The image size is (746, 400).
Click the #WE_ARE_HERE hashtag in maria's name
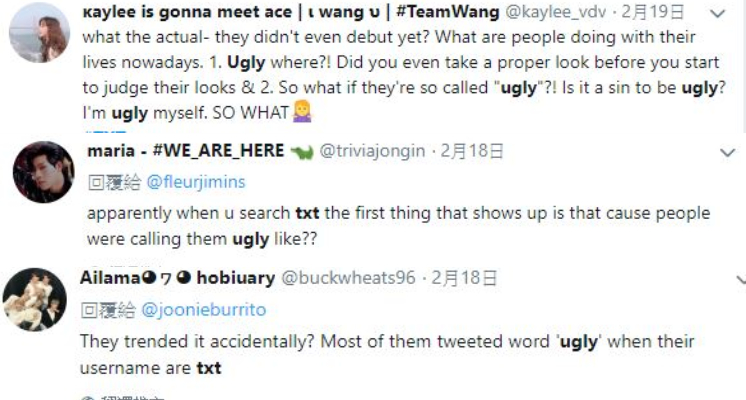pyautogui.click(x=218, y=151)
